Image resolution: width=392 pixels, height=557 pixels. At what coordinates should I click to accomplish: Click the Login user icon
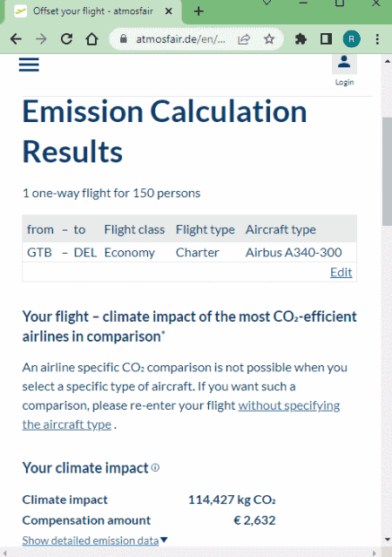pos(344,64)
